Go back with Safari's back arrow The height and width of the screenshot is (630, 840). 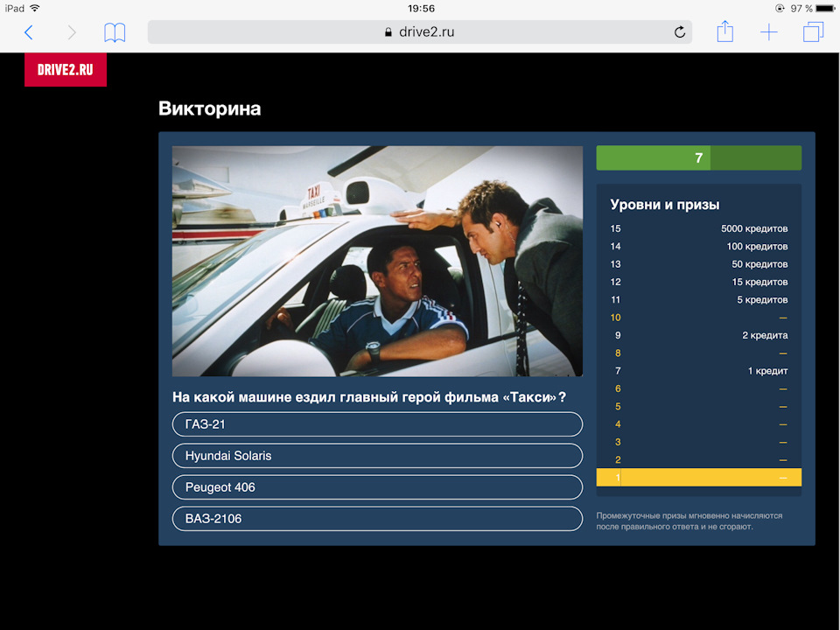(x=29, y=32)
